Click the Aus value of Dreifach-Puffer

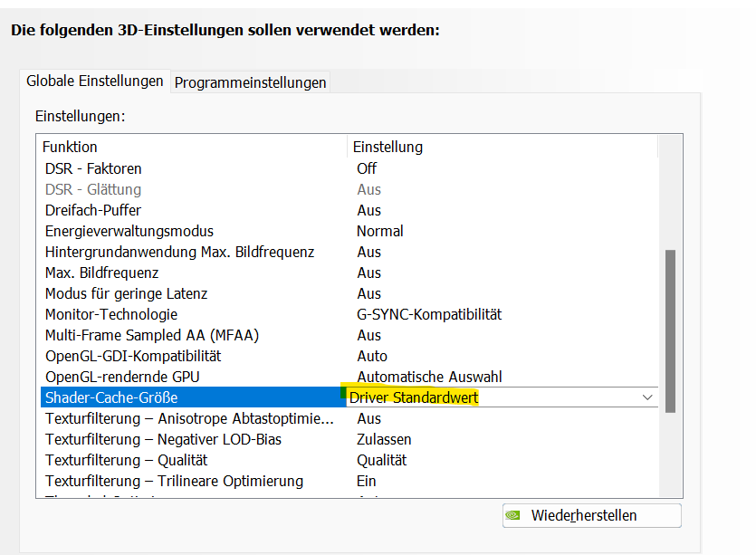(368, 210)
